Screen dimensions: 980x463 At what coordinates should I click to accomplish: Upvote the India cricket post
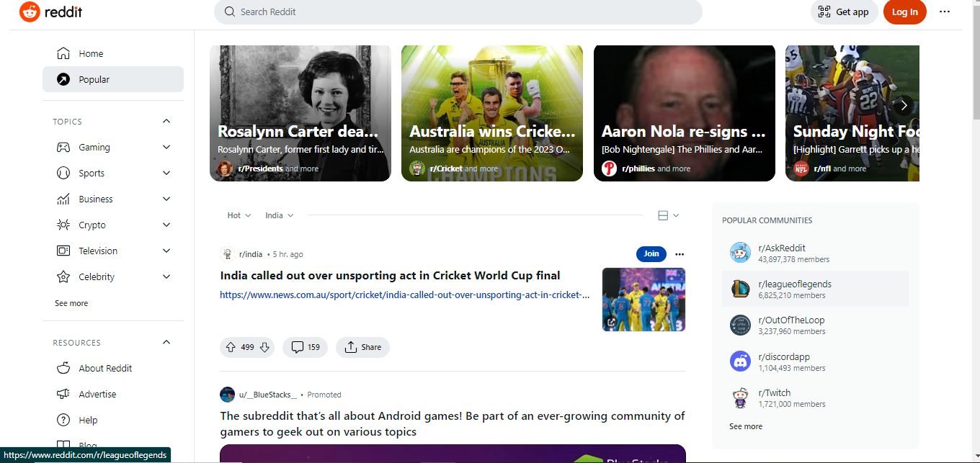pyautogui.click(x=231, y=347)
